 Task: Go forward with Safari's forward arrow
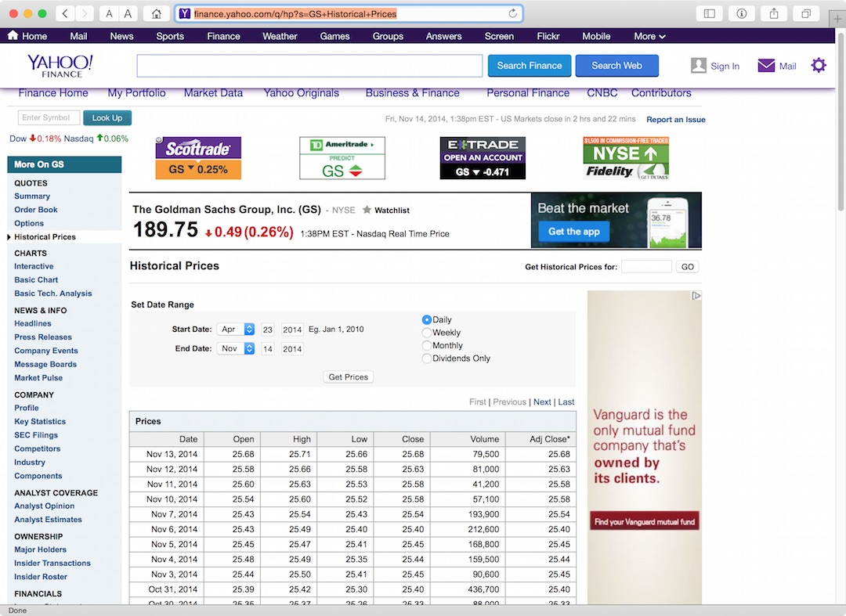pos(84,13)
